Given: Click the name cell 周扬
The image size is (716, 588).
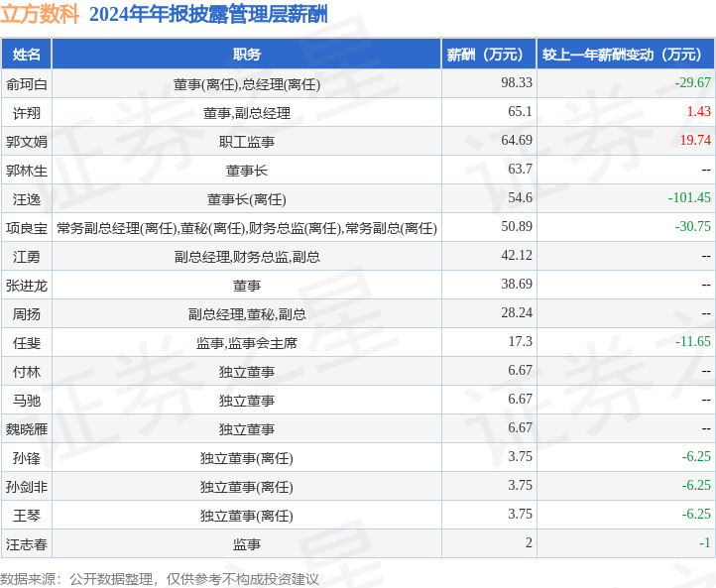Looking at the screenshot, I should pyautogui.click(x=27, y=314).
